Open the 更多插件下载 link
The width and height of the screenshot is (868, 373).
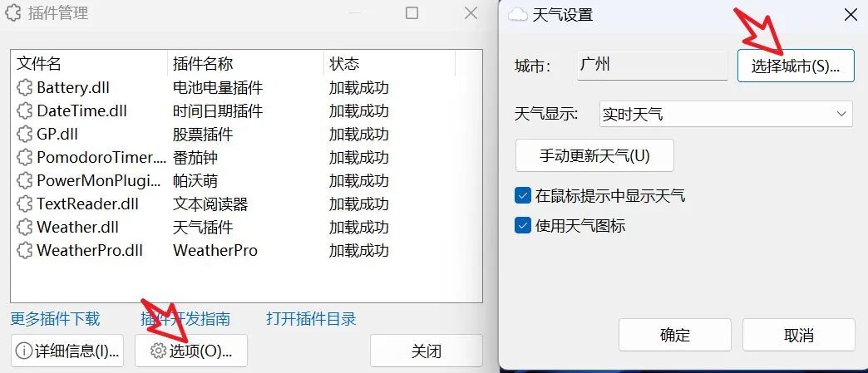point(56,319)
